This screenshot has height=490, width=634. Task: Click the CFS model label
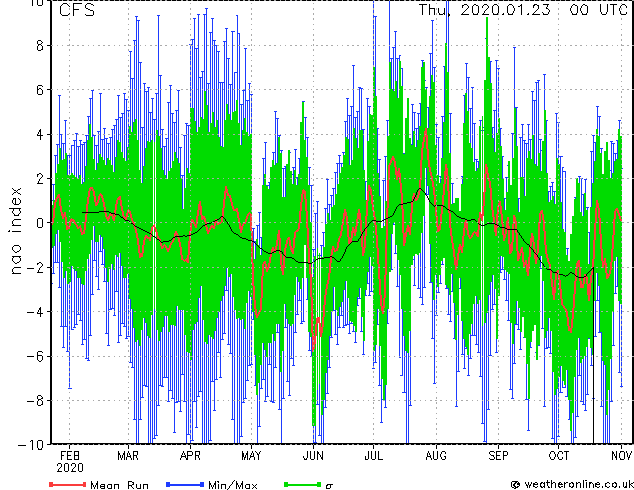(77, 10)
